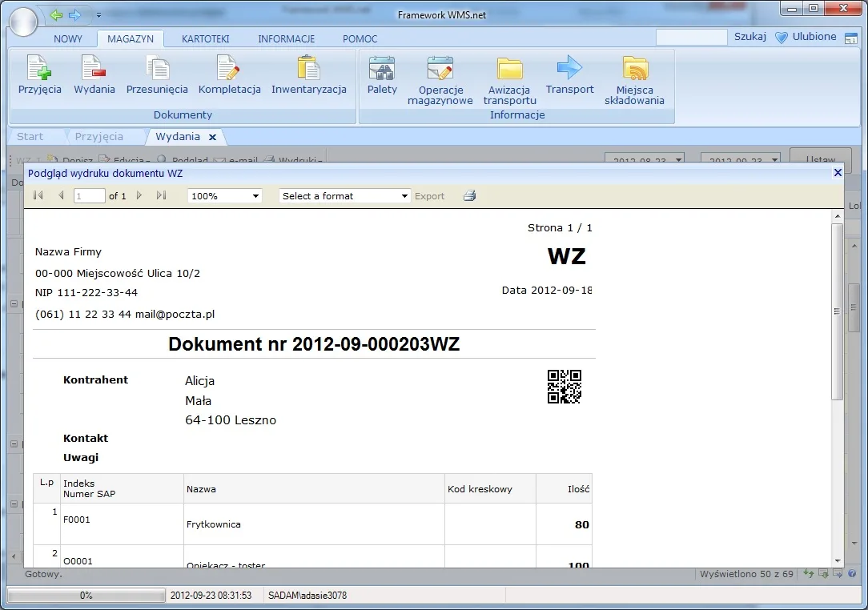
Task: Collapse the bottom grid group expander
Action: 14,504
